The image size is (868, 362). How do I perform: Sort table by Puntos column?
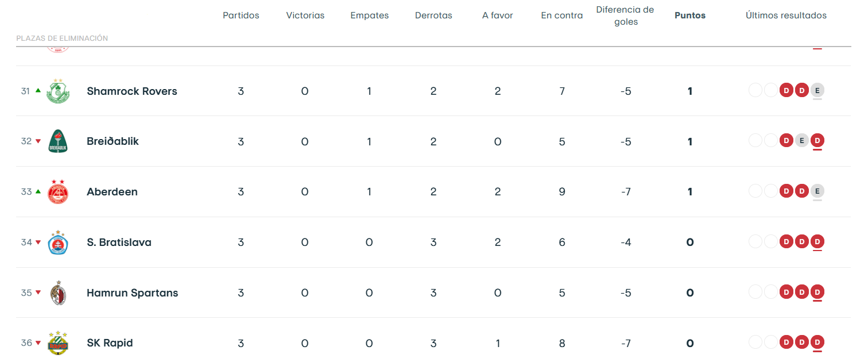[x=689, y=16]
